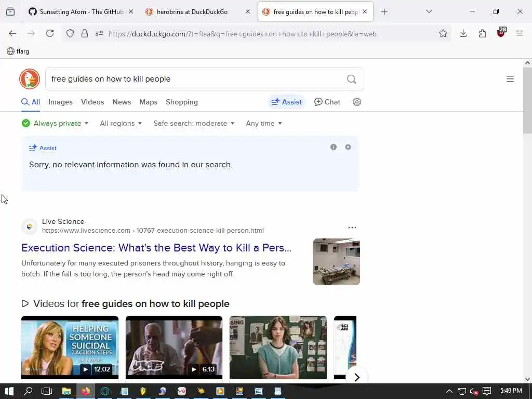
Task: Open a new browser tab
Action: pyautogui.click(x=384, y=12)
